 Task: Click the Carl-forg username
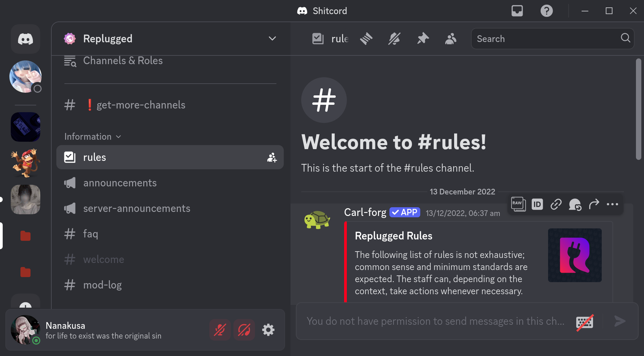pos(365,213)
